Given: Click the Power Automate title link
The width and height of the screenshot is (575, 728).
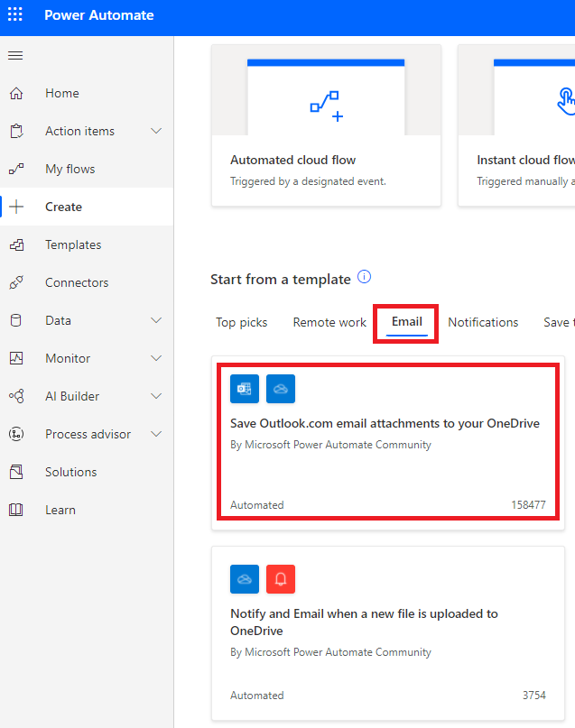Looking at the screenshot, I should tap(99, 14).
